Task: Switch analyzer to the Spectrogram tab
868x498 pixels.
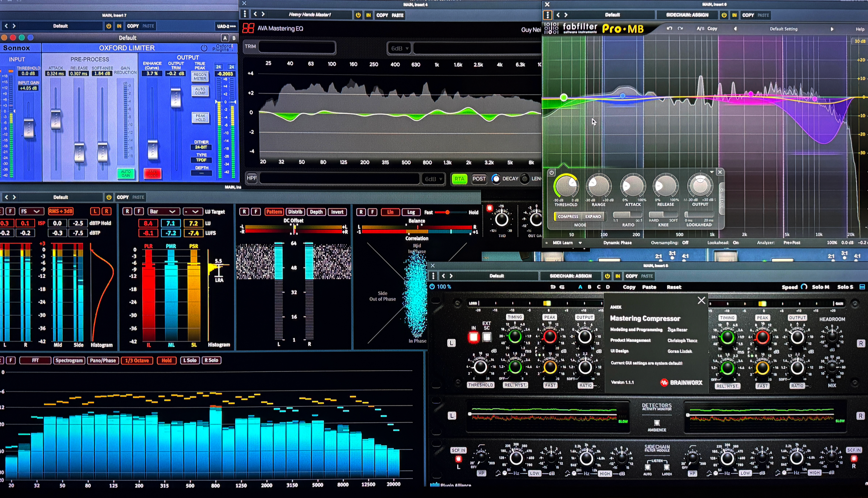Action: pos(69,360)
